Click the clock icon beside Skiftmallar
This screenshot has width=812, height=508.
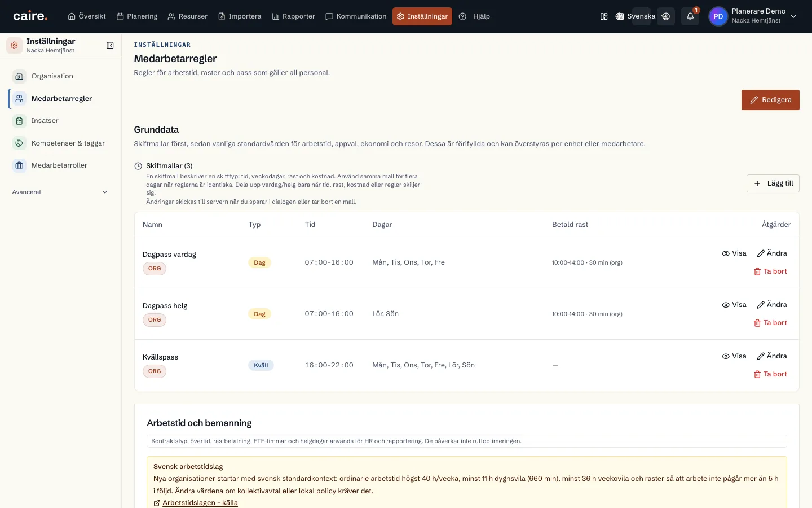pyautogui.click(x=138, y=166)
